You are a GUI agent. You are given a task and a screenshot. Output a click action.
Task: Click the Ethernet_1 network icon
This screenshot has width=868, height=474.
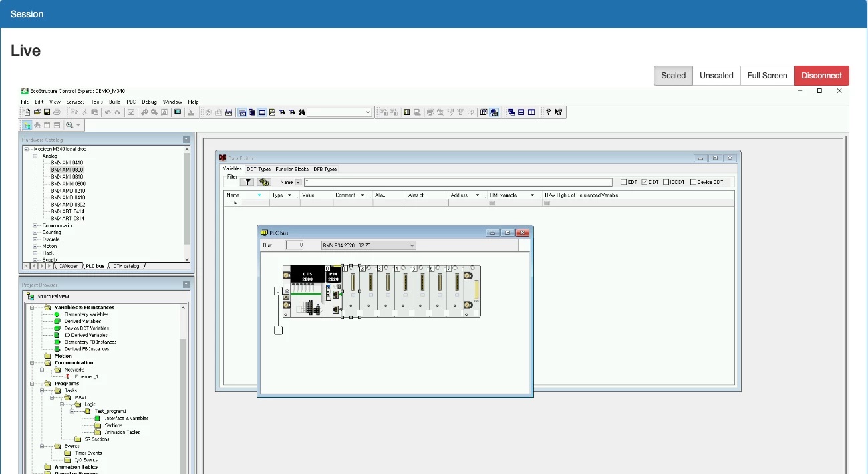(x=67, y=376)
